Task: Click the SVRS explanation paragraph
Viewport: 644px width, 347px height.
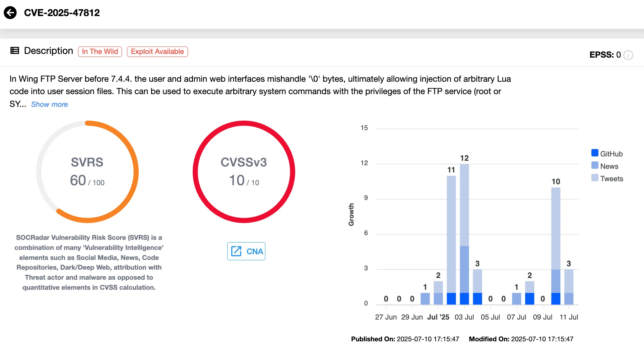Action: (x=89, y=262)
